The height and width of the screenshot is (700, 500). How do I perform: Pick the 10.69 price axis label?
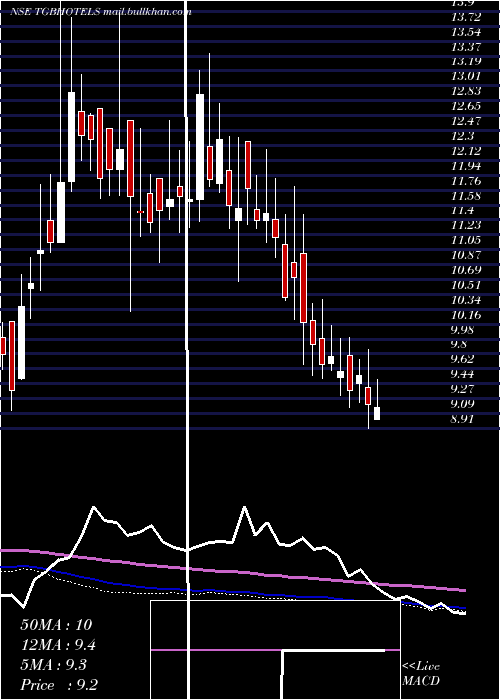(x=466, y=270)
